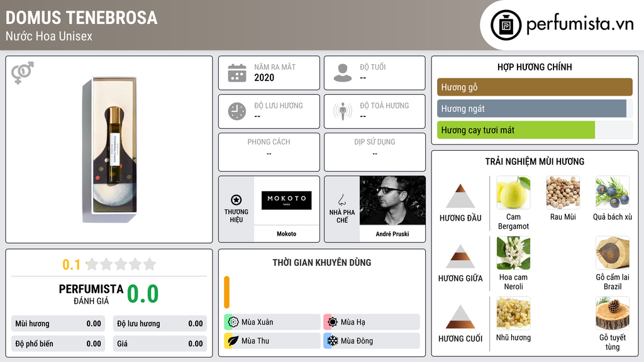Click the person icon beside Độ tuổi
The width and height of the screenshot is (644, 362).
[343, 73]
